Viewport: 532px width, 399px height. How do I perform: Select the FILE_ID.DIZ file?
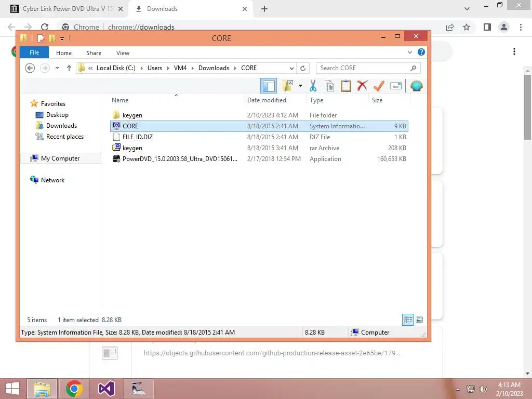(259, 137)
